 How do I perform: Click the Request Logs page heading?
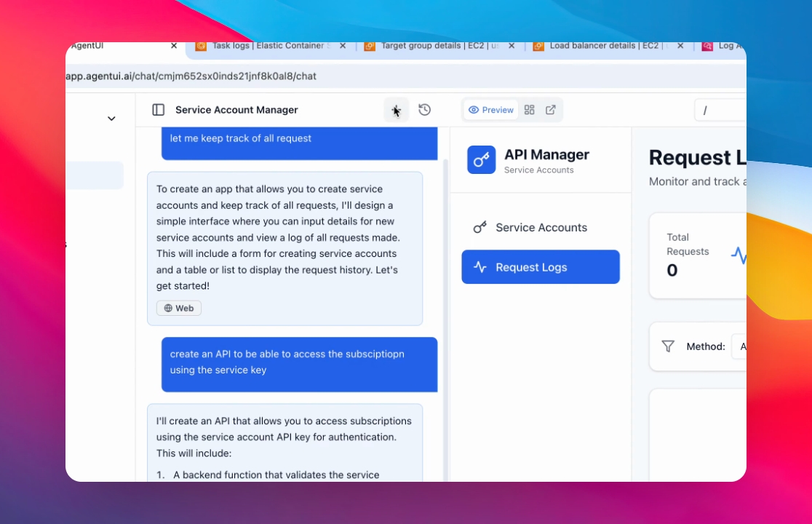click(697, 157)
